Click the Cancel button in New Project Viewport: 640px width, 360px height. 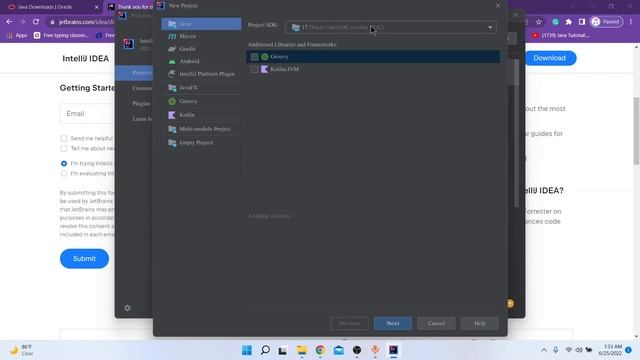436,323
